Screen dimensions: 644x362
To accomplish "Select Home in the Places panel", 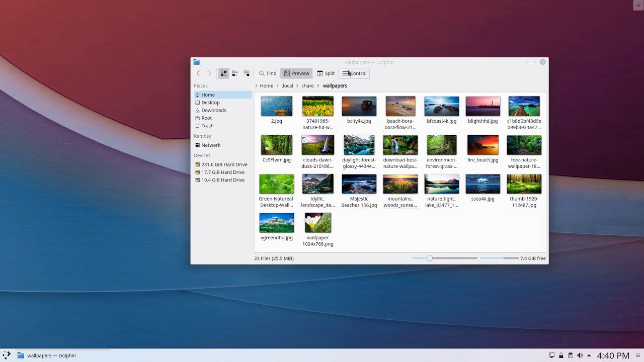I will (x=223, y=95).
